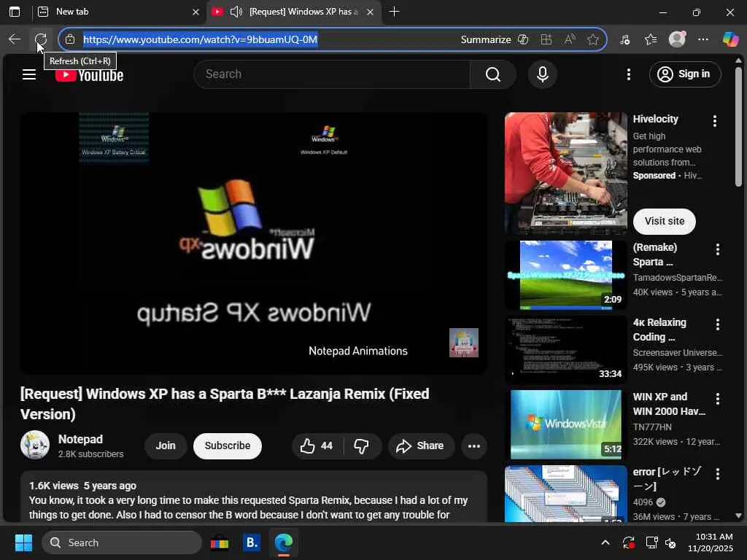Click Summarize in the address bar

click(x=485, y=39)
